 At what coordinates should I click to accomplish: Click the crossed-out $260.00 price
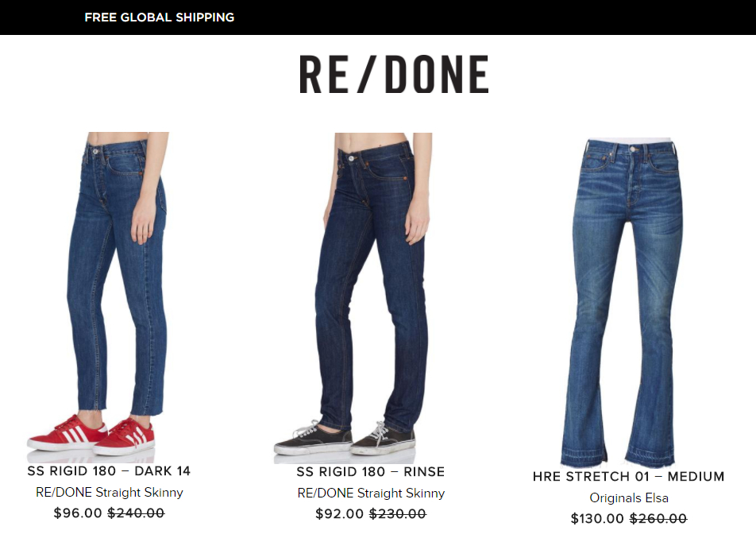(x=658, y=519)
